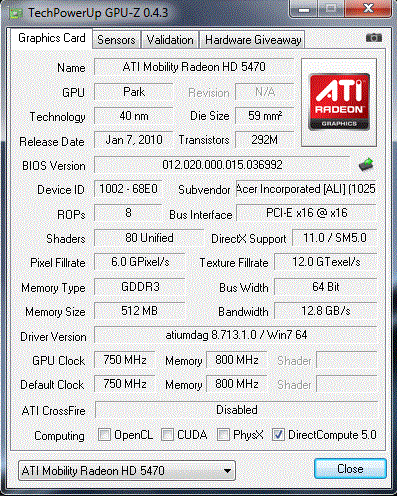Screen dimensions: 397x496
Task: Click the Bandwidth field 12.8 GB/s
Action: [x=326, y=311]
